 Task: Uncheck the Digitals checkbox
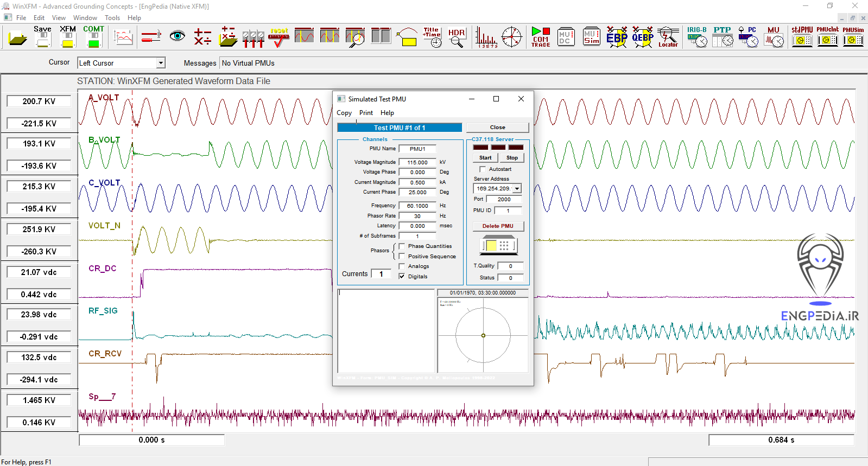[x=402, y=277]
